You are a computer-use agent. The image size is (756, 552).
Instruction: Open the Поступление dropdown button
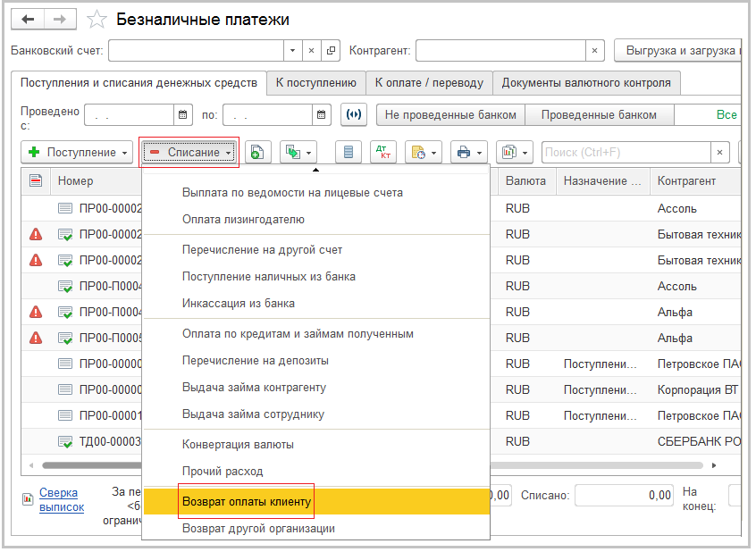77,152
